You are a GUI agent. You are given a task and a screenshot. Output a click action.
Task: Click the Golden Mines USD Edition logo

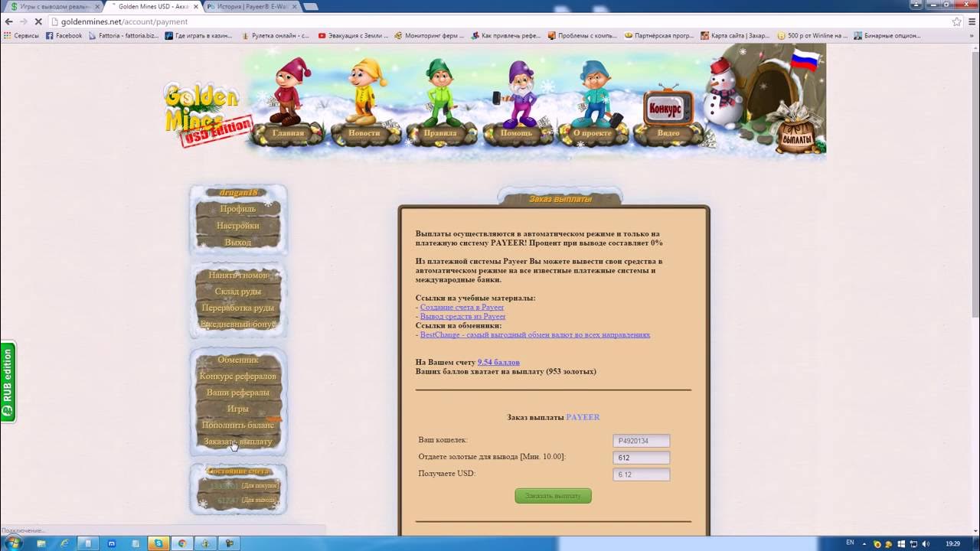point(206,115)
